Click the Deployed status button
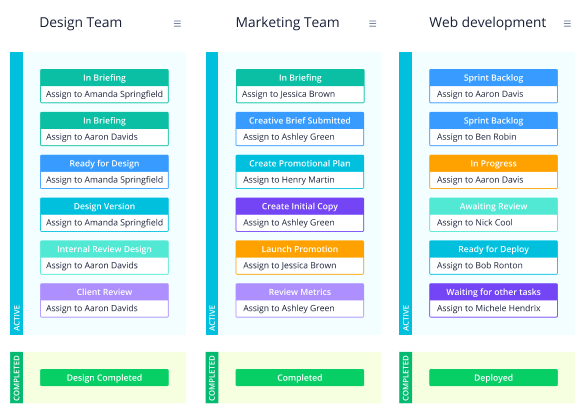The image size is (582, 410). point(493,377)
